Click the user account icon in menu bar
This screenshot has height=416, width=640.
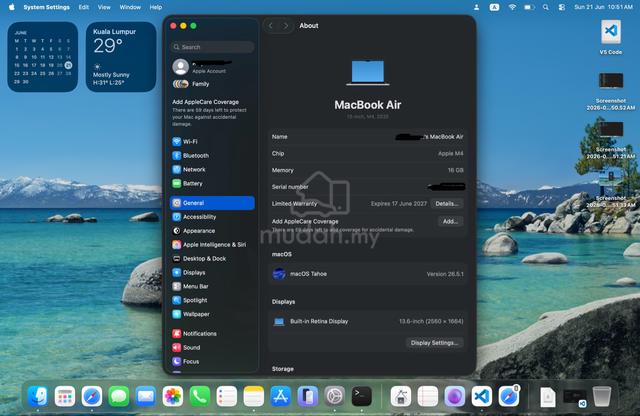tap(476, 7)
